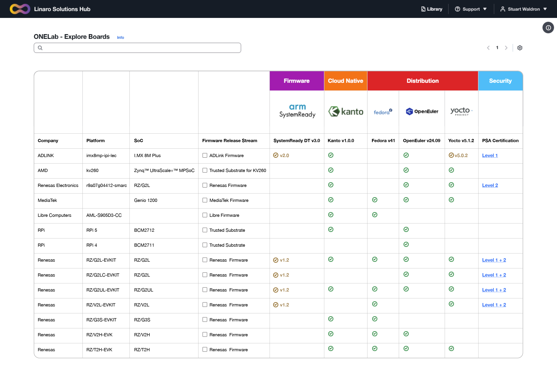This screenshot has height=392, width=557.
Task: Check the Renesas Firmware checkbox for r9a07g04412-smarc
Action: click(x=205, y=185)
